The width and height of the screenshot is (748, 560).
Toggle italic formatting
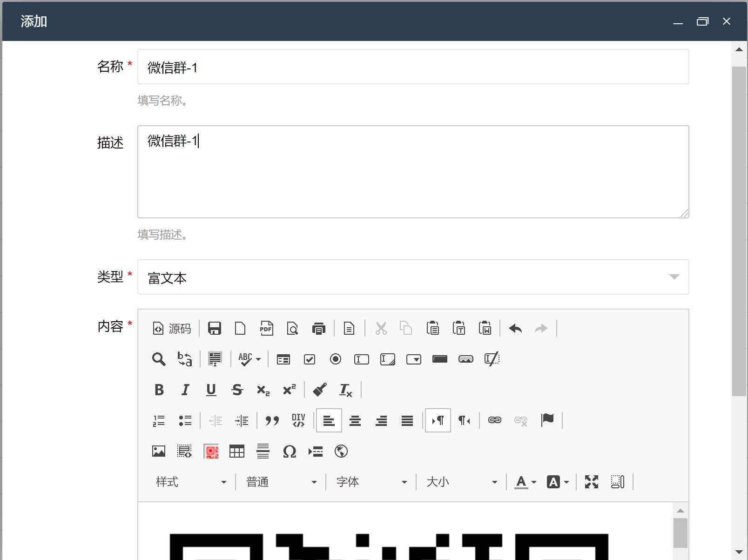coord(185,390)
